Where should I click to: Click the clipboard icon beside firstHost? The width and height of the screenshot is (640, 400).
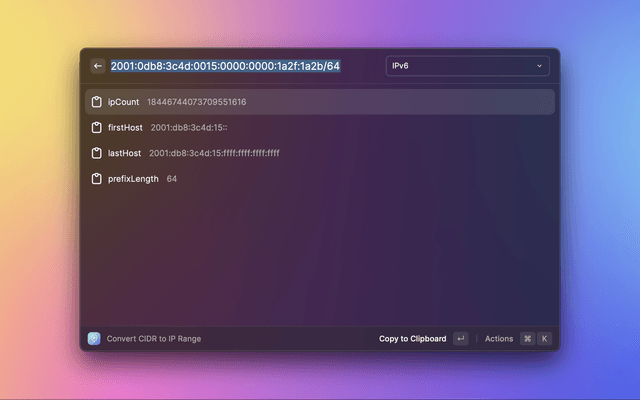(x=97, y=128)
